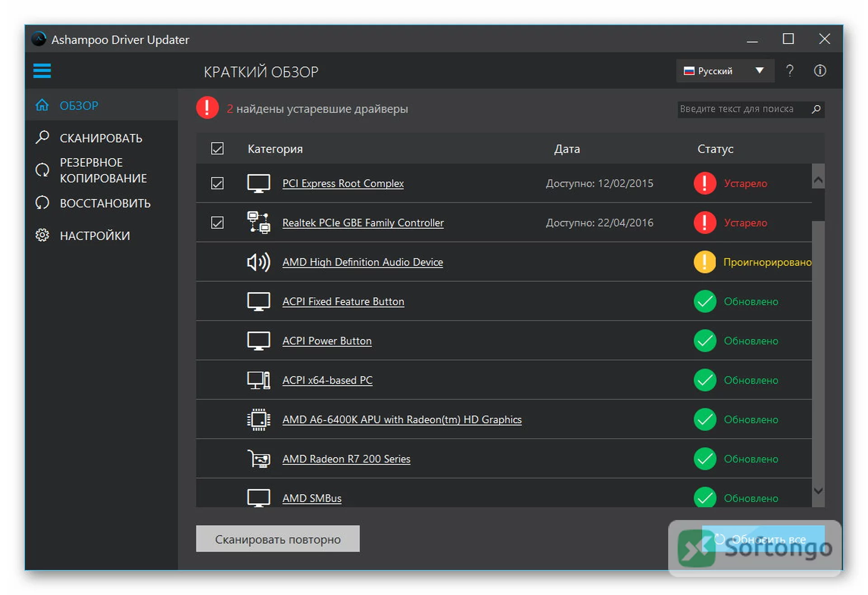Screen dimensions: 868x595
Task: Open РЕЗЕРВНОЕ КОПИРОВАНИЕ in the sidebar
Action: point(102,170)
